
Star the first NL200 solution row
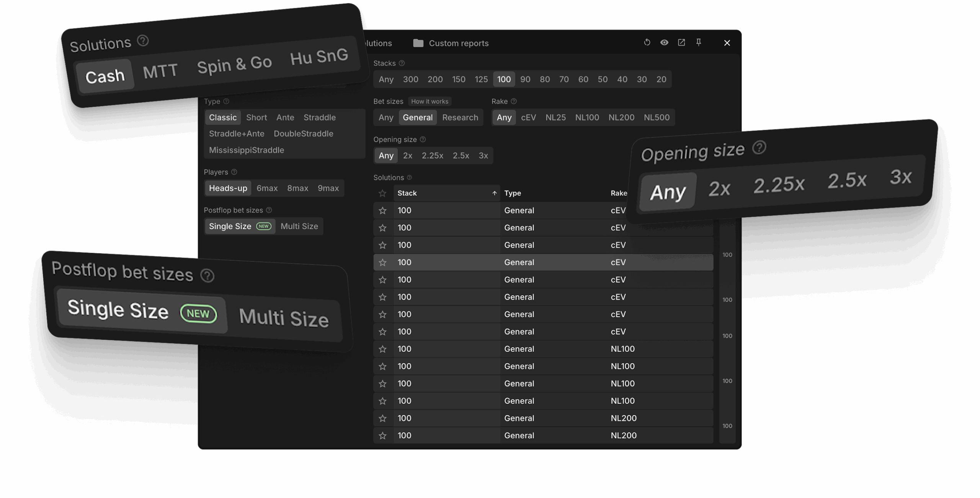coord(382,418)
